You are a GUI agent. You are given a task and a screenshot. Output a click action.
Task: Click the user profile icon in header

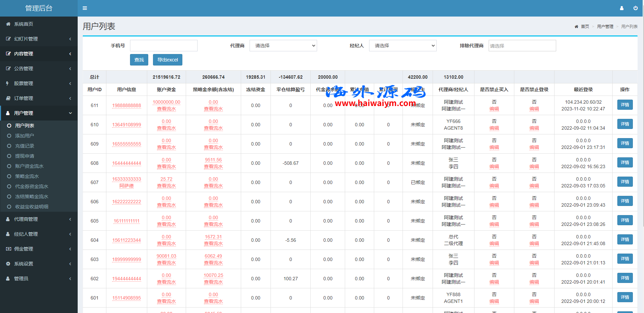pos(621,8)
